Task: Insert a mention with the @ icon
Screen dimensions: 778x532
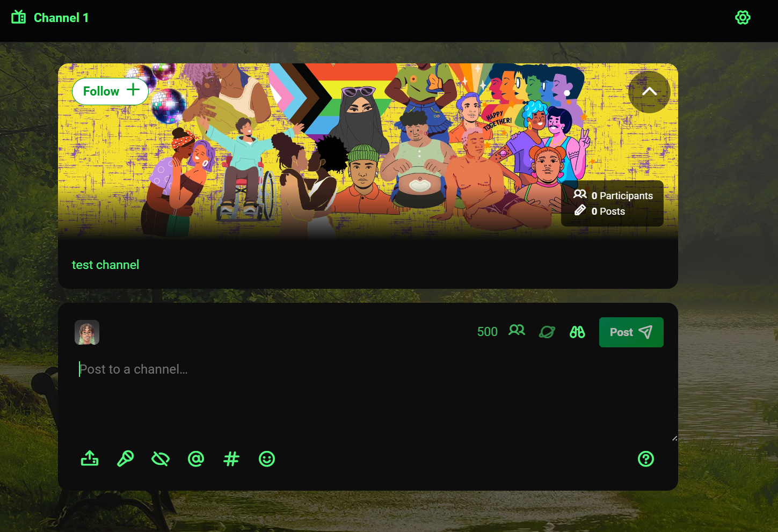Action: (x=196, y=459)
